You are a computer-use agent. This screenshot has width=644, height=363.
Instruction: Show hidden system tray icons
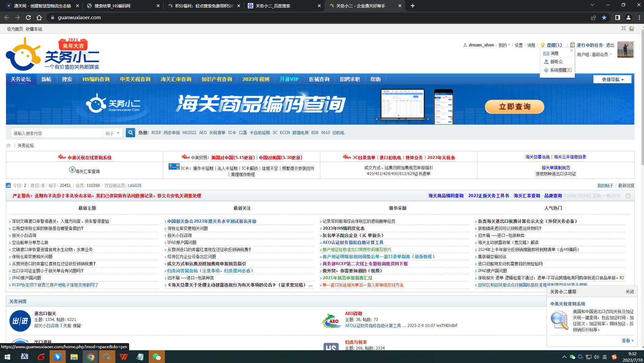click(564, 357)
